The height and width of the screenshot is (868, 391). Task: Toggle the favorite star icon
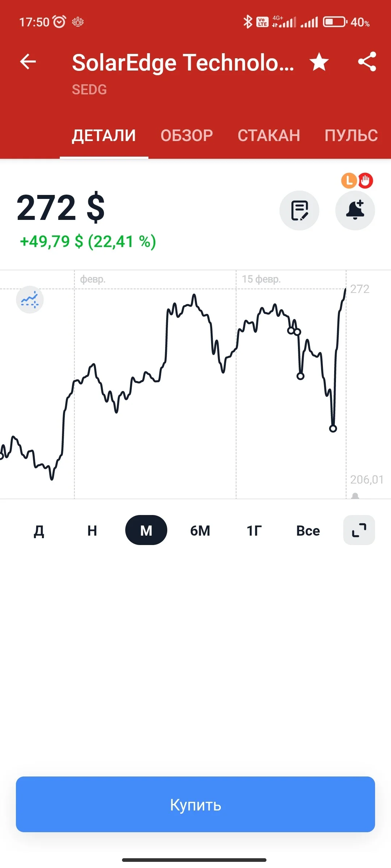(x=319, y=61)
